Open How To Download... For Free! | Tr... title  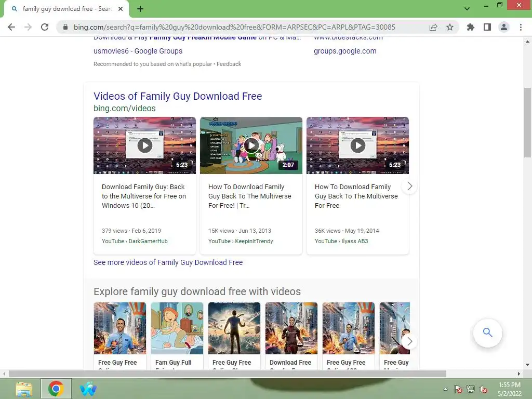[250, 196]
